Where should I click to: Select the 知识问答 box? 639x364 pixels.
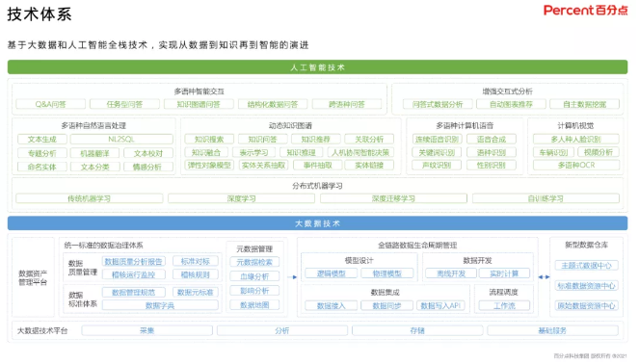point(262,140)
